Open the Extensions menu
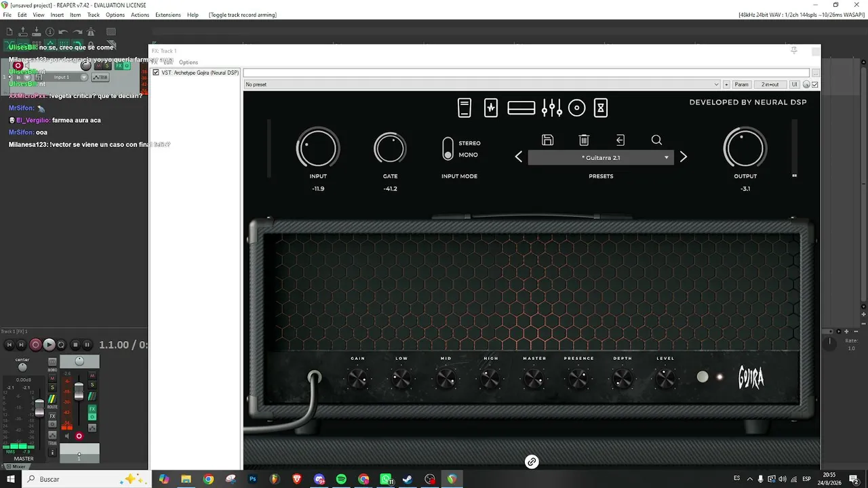 pos(167,15)
